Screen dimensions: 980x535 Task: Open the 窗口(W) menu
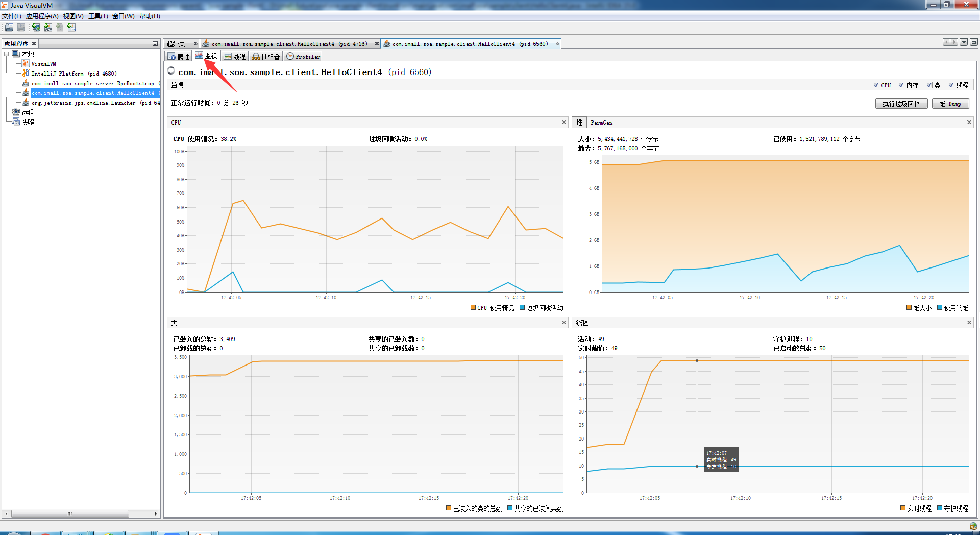point(123,16)
